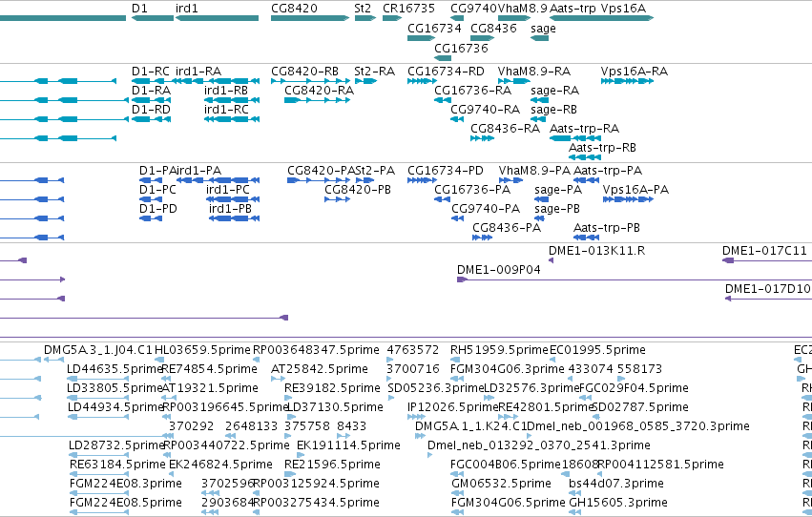Click transcript Aats-trp-RA
This screenshot has height=517, width=812.
coord(584,129)
